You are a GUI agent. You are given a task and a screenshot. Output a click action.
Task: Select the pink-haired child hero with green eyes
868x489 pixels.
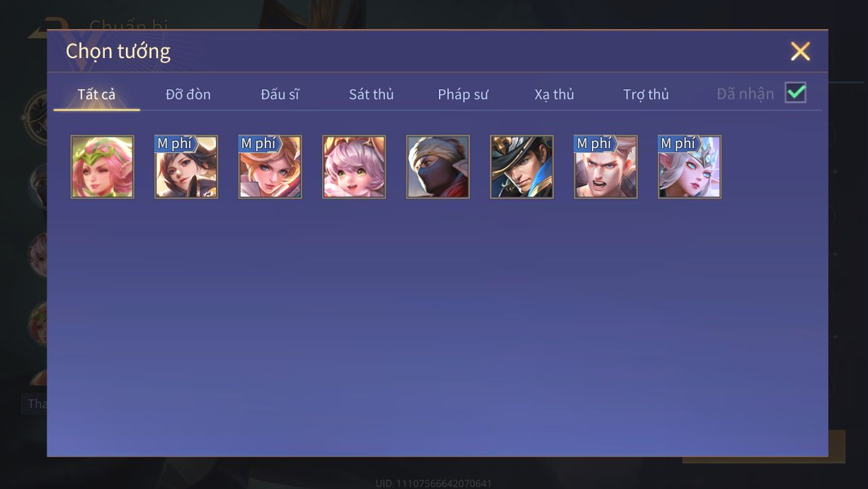[x=354, y=167]
